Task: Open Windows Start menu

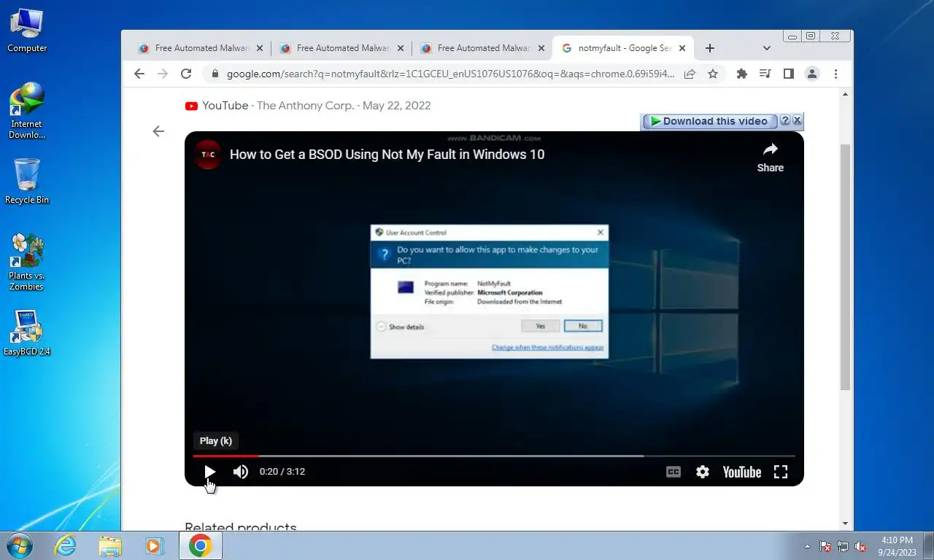Action: tap(18, 545)
